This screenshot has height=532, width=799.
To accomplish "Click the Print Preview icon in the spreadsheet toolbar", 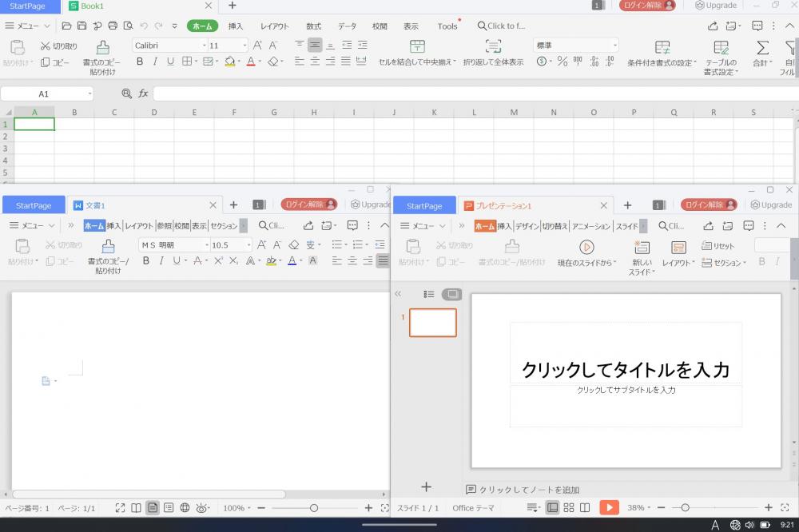I will (x=129, y=26).
